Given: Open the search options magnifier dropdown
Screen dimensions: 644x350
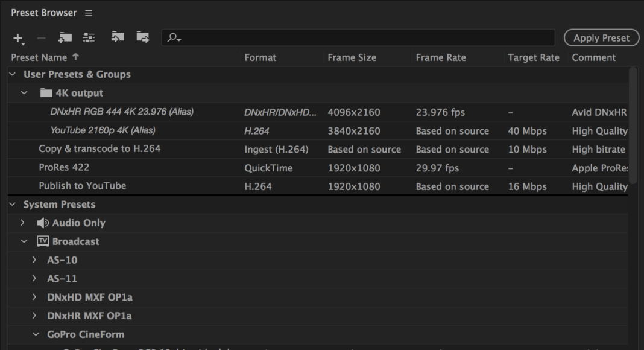Looking at the screenshot, I should click(175, 37).
